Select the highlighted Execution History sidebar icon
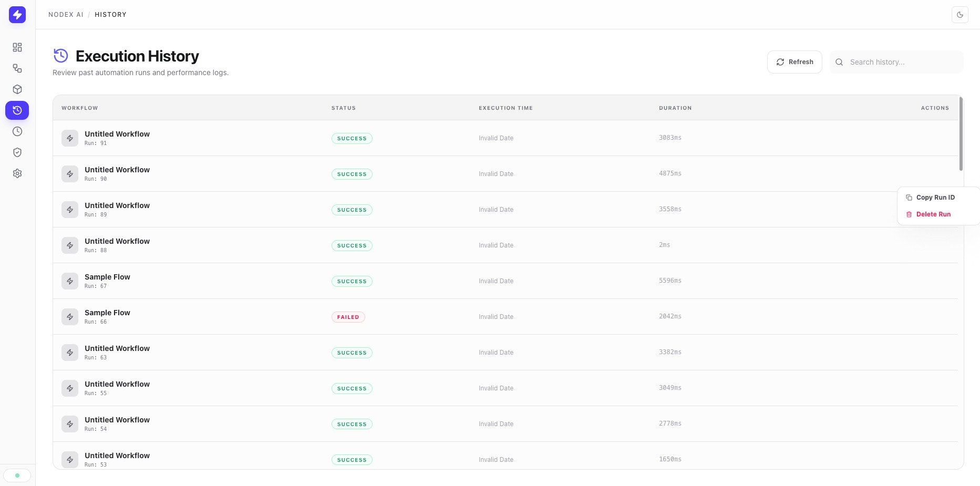Viewport: 980px width, 486px height. [x=17, y=110]
